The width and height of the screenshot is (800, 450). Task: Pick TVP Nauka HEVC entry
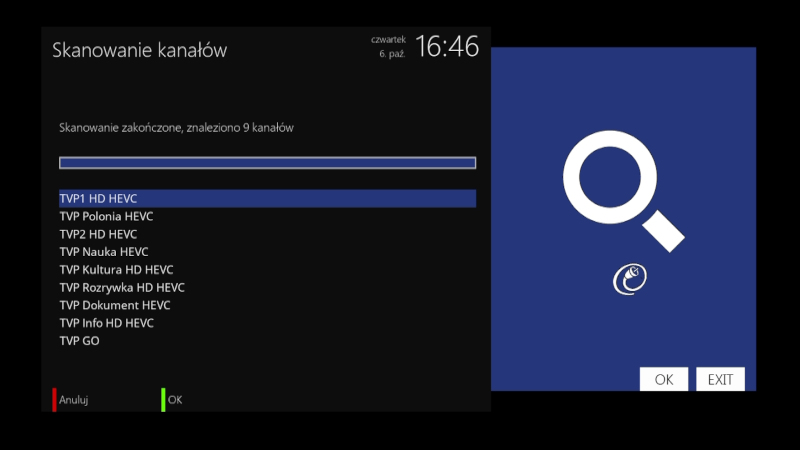pyautogui.click(x=267, y=252)
